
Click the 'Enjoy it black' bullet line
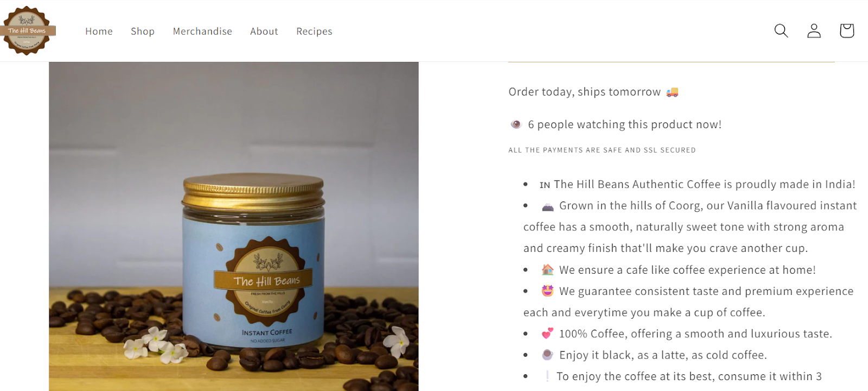pyautogui.click(x=662, y=355)
